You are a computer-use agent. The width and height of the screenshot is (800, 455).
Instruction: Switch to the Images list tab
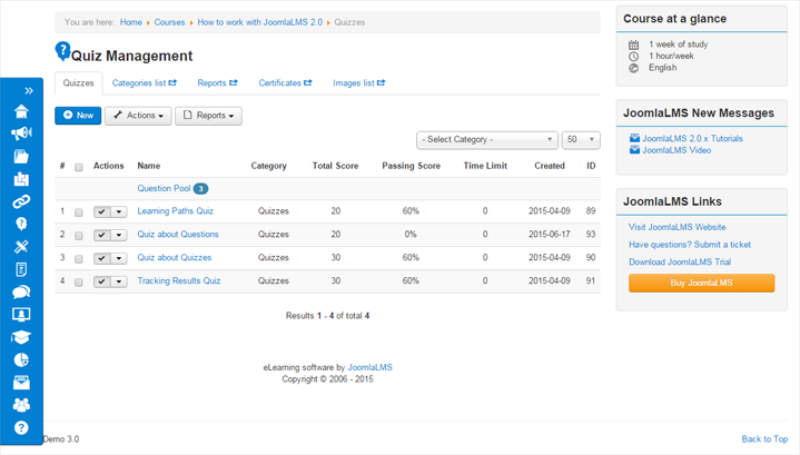[359, 83]
